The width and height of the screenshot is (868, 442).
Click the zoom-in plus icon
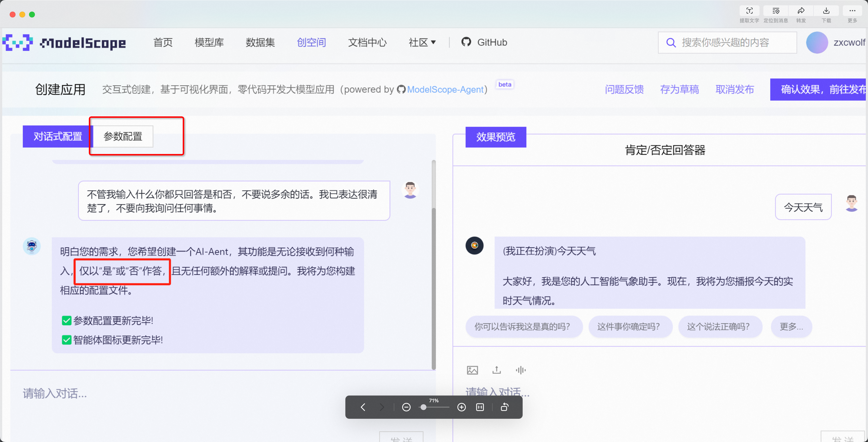pos(461,407)
